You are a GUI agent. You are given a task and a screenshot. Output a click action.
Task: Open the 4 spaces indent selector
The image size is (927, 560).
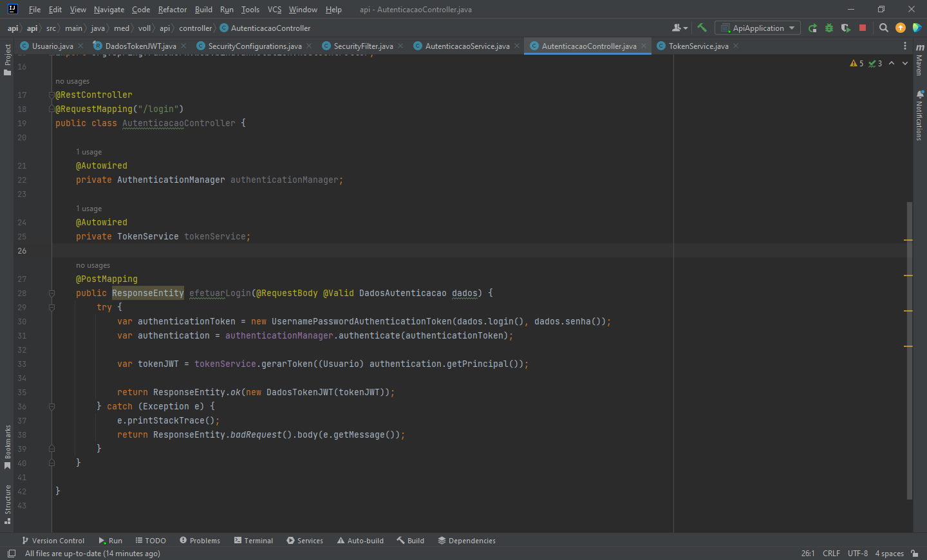(889, 554)
